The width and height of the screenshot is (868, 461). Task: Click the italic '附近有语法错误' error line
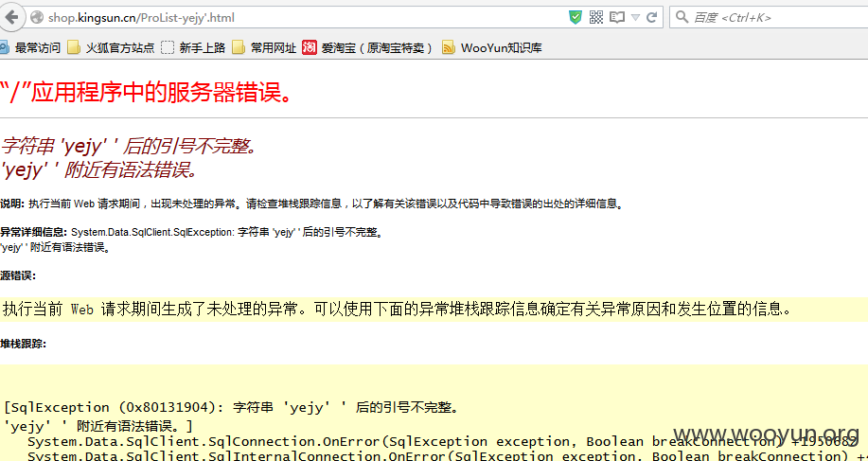point(99,169)
